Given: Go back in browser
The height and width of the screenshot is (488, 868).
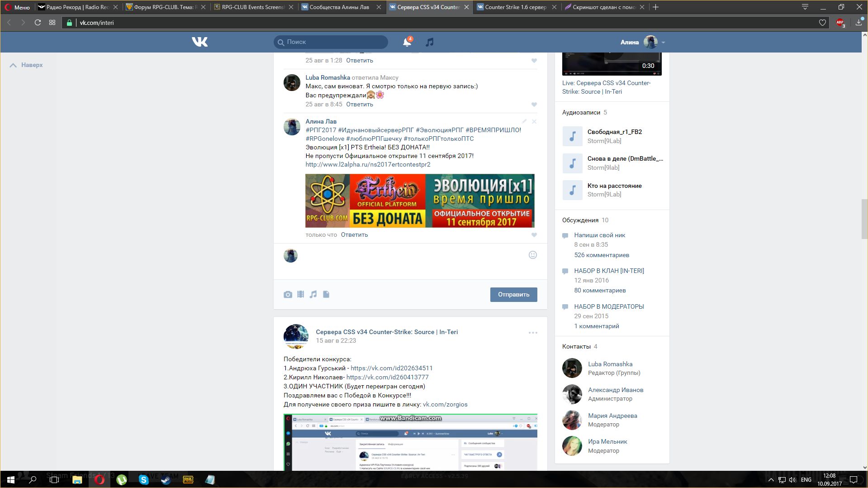Looking at the screenshot, I should pos(9,23).
